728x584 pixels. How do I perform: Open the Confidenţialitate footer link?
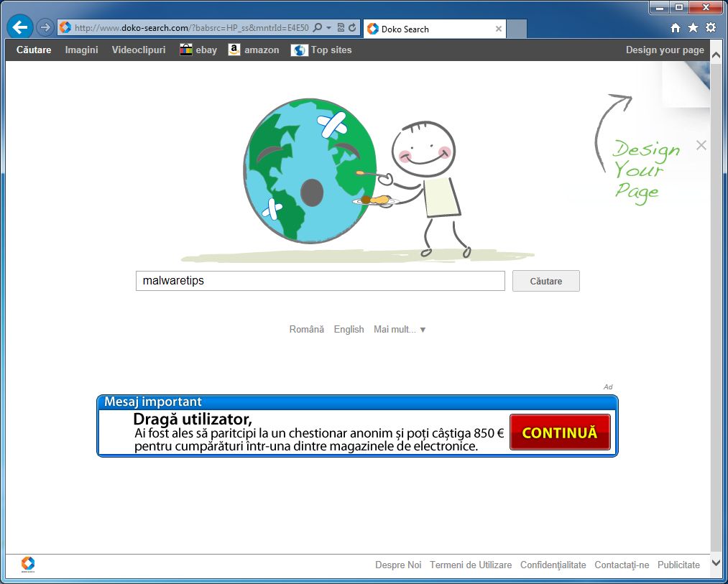tap(553, 565)
